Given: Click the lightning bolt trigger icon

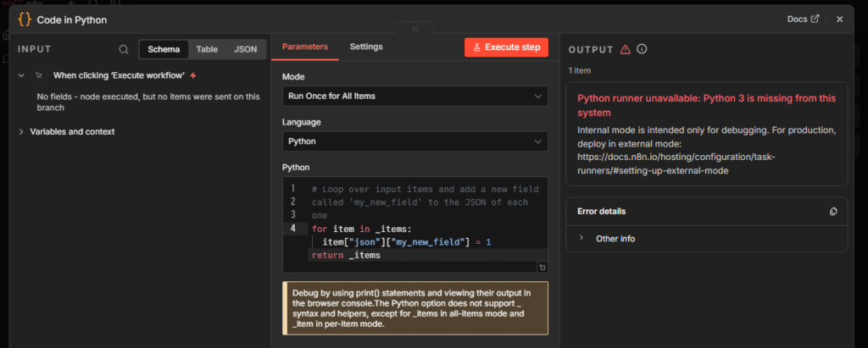Looking at the screenshot, I should [192, 75].
